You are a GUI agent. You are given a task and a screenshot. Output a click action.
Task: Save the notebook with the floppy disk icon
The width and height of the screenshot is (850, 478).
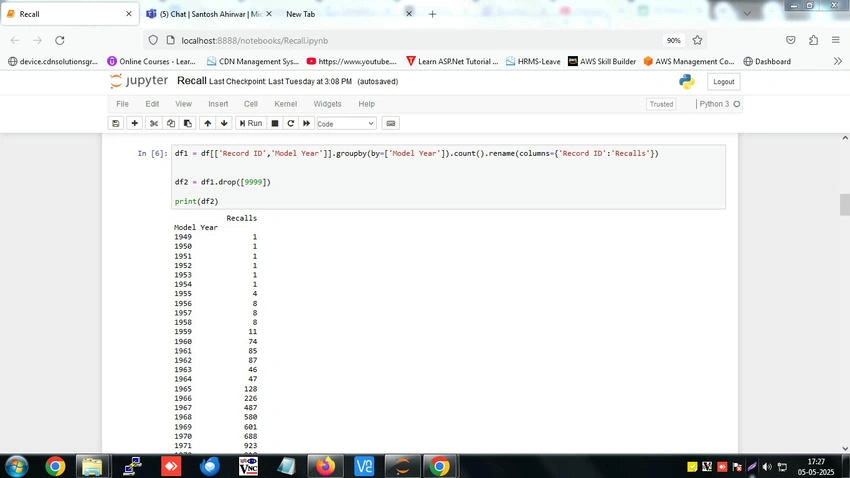coord(115,124)
